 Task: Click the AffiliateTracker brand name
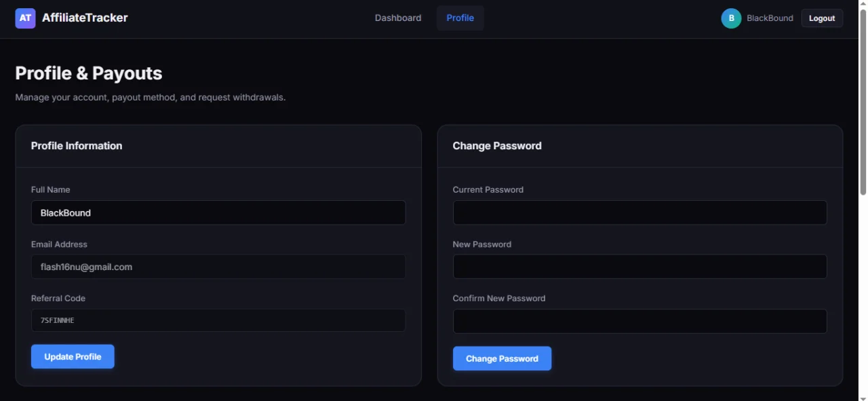click(85, 18)
